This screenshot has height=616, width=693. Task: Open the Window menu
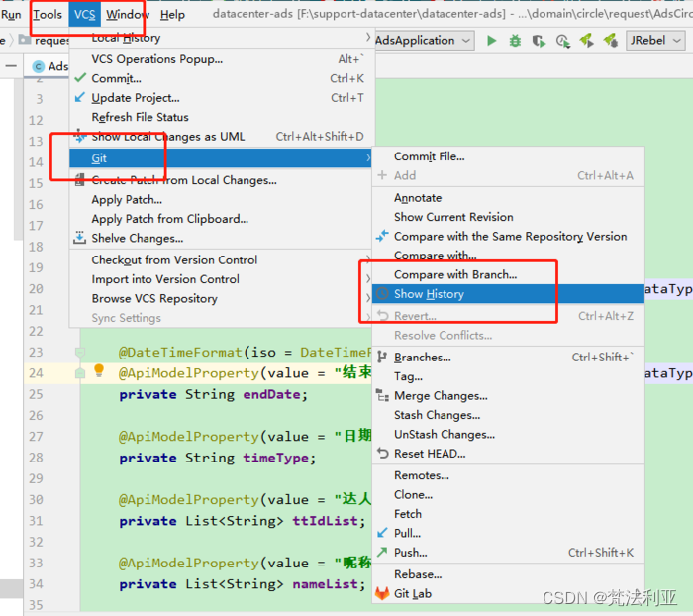[127, 15]
